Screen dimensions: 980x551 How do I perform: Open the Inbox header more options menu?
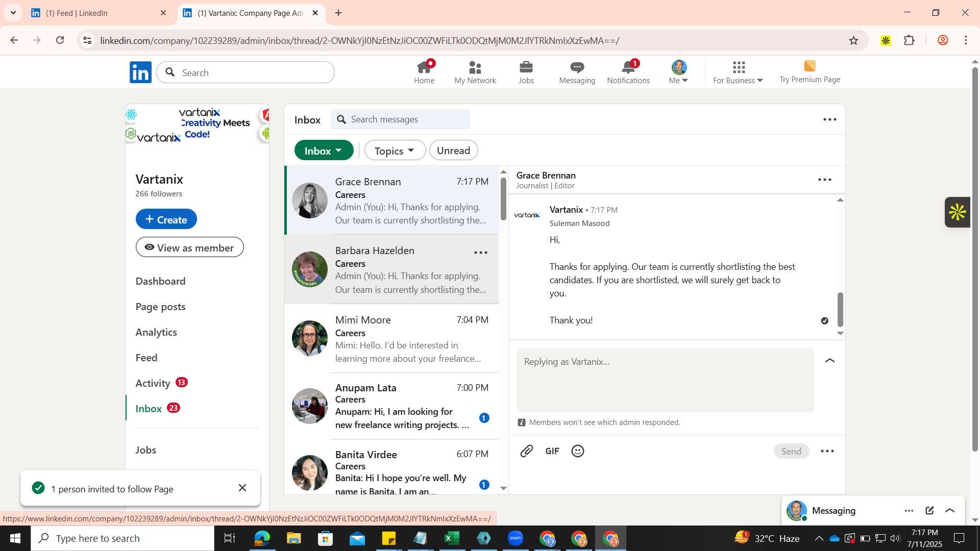(x=830, y=119)
